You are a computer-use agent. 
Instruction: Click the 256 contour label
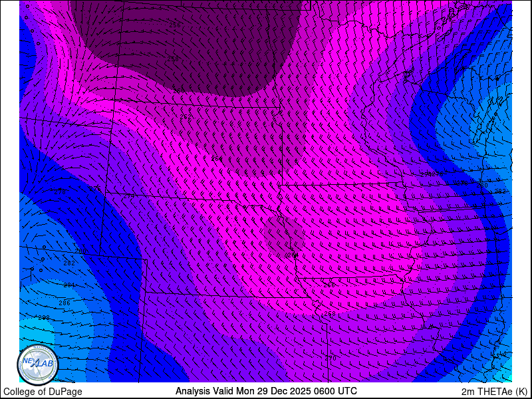coord(175,25)
